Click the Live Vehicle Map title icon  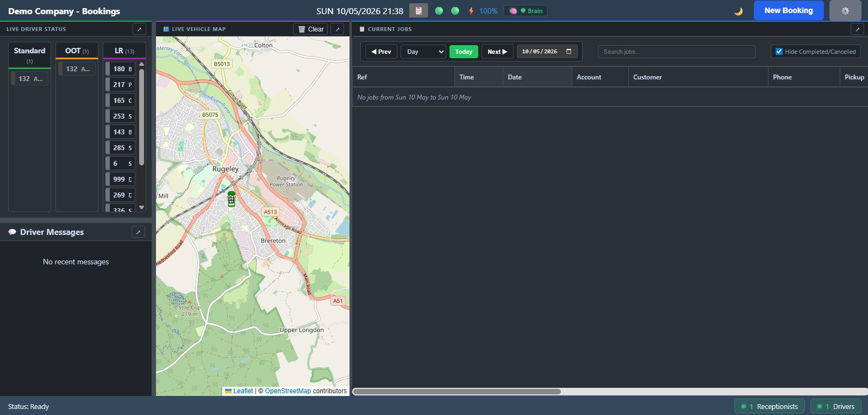(x=166, y=29)
